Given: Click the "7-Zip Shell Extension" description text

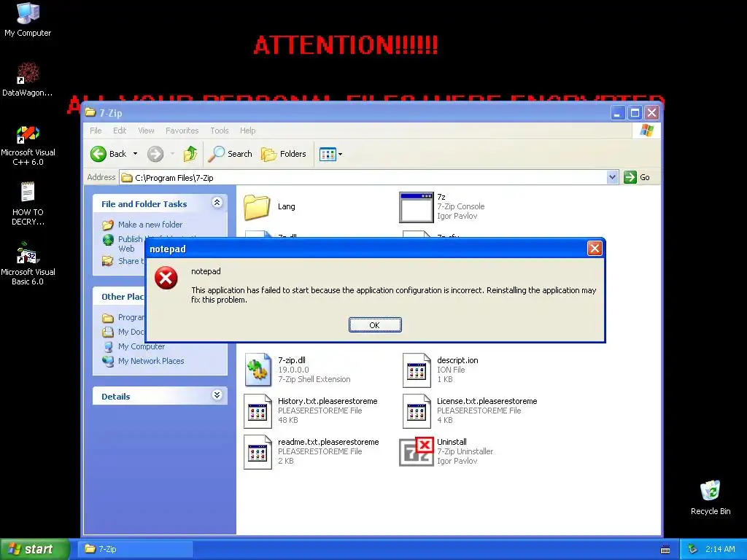Looking at the screenshot, I should tap(314, 379).
